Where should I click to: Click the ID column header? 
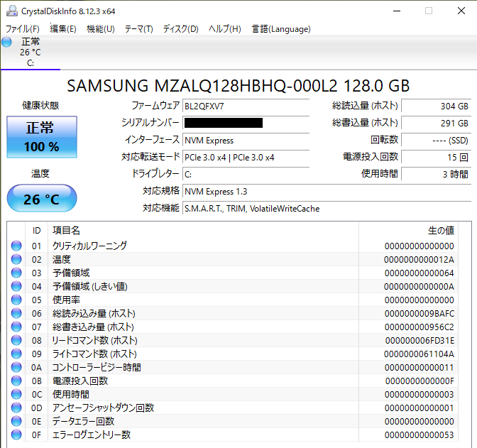(36, 231)
